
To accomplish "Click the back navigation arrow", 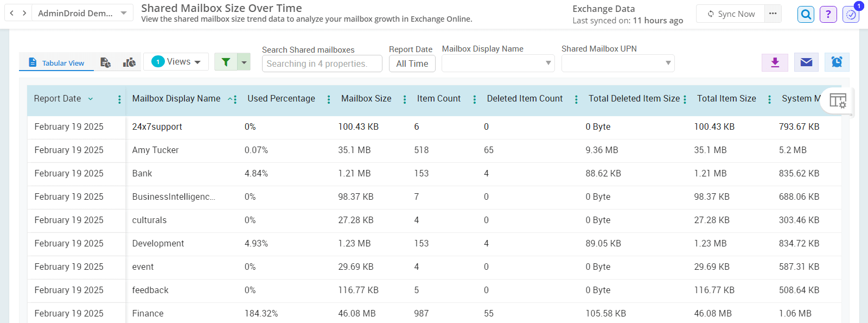I will coord(12,13).
